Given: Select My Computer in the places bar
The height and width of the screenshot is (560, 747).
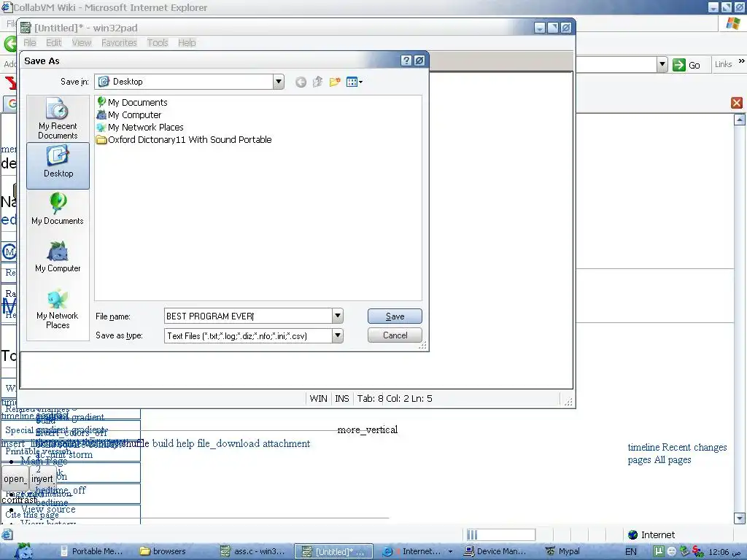Looking at the screenshot, I should pyautogui.click(x=58, y=257).
